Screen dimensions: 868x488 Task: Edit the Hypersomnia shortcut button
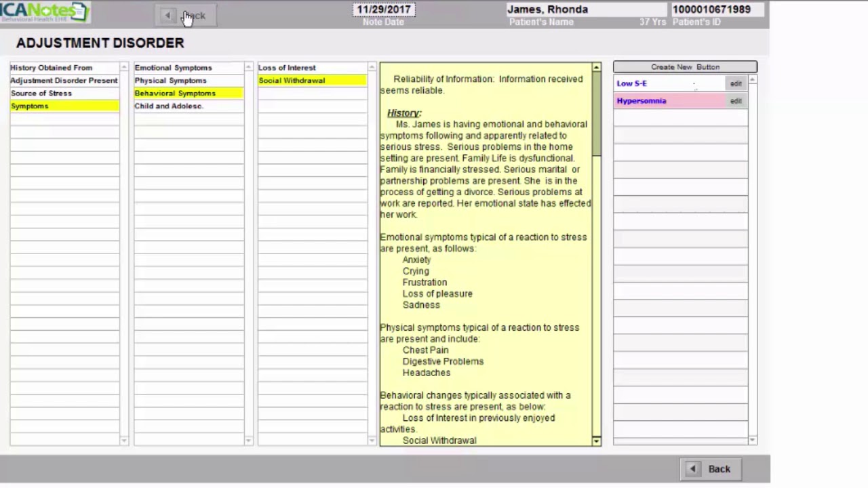[736, 101]
